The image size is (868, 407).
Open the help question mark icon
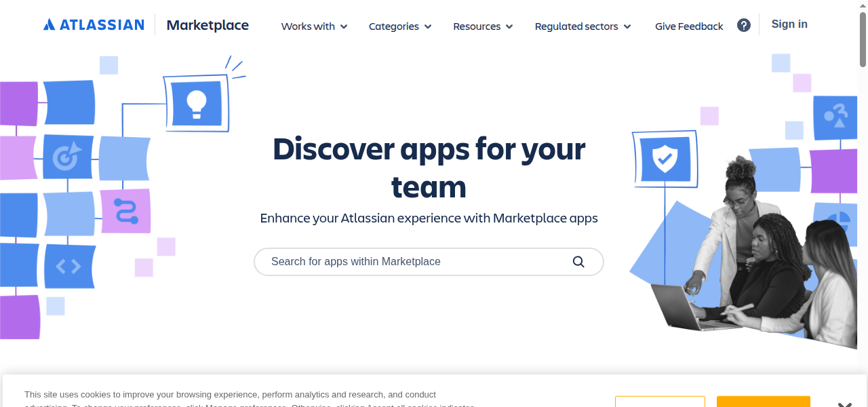point(743,24)
